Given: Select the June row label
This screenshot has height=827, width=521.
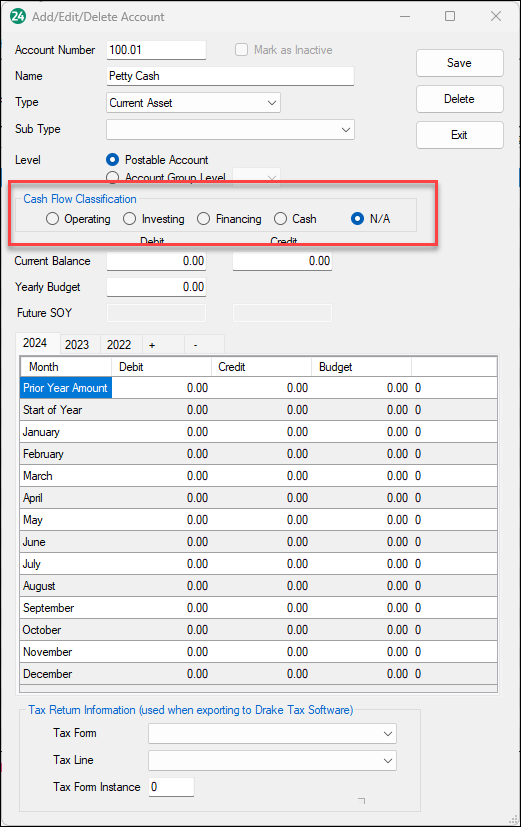Looking at the screenshot, I should [34, 542].
